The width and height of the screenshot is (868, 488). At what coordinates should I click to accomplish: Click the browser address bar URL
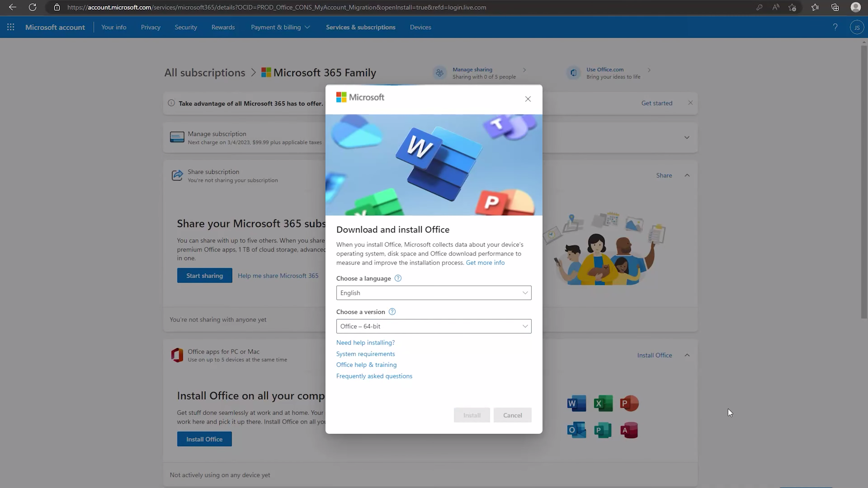click(276, 7)
